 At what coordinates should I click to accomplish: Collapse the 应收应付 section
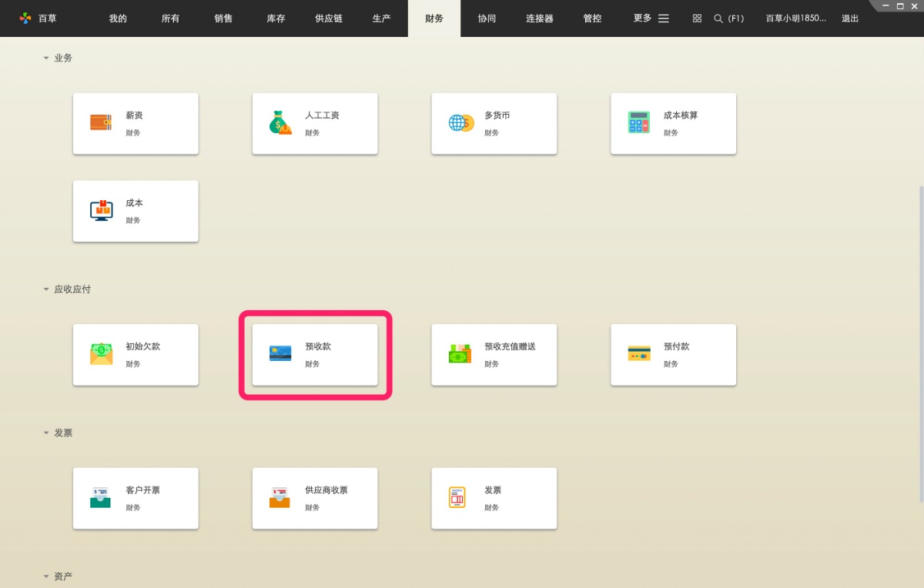(46, 289)
